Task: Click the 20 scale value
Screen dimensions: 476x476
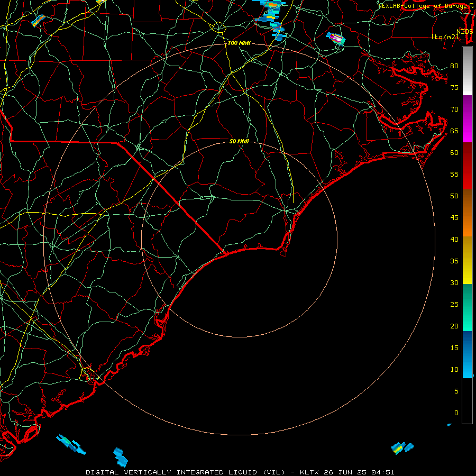Action: pos(454,326)
